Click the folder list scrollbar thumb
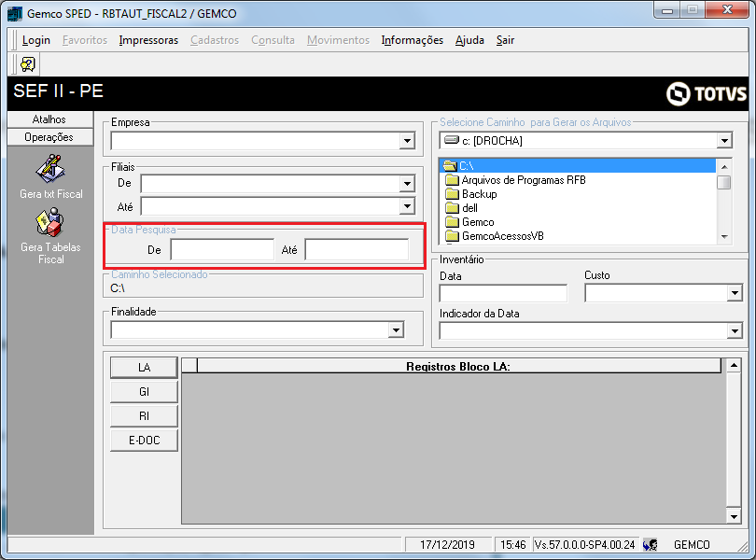The image size is (756, 560). click(723, 183)
